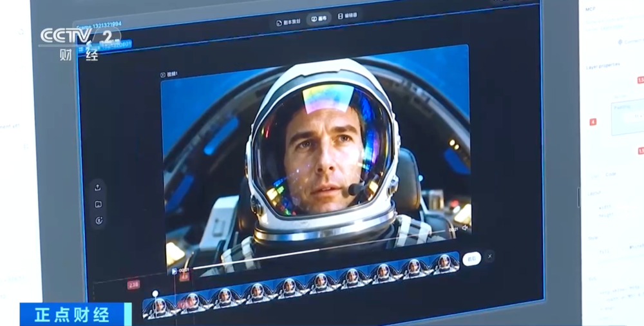The image size is (644, 326).
Task: Open the Code tab in right panel
Action: 611,175
